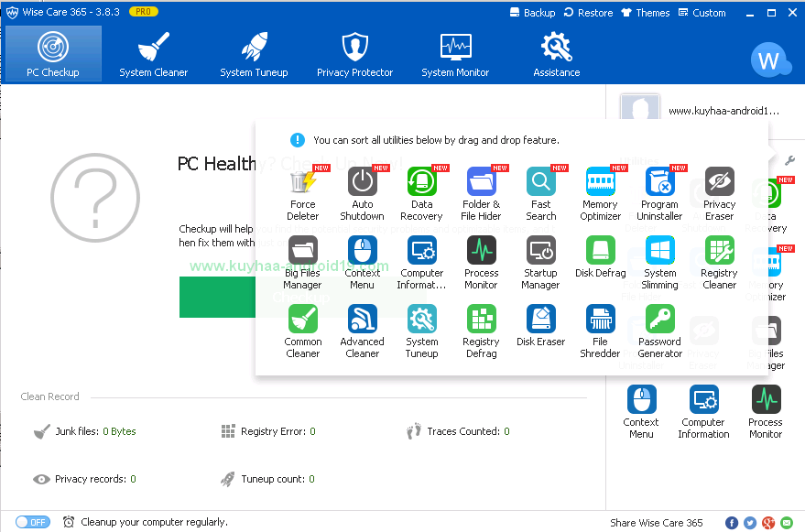Screen dimensions: 805x532
Task: Share Wise Care 365 on Google Plus
Action: tap(768, 523)
